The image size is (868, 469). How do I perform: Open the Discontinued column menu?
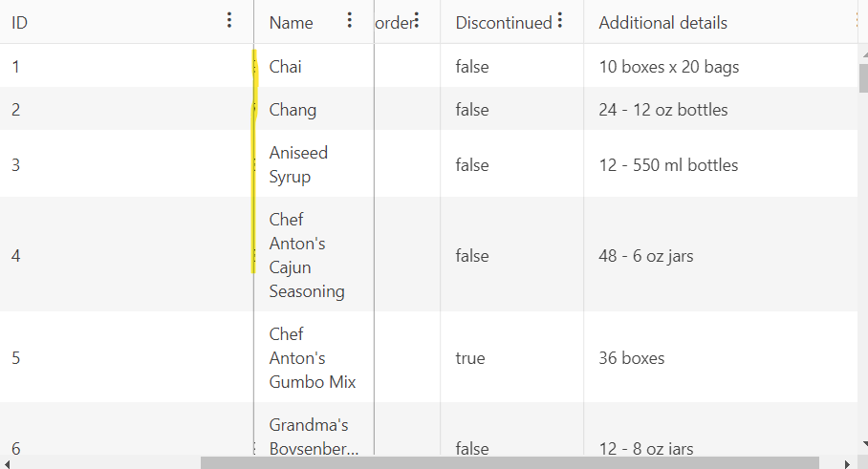tap(560, 21)
